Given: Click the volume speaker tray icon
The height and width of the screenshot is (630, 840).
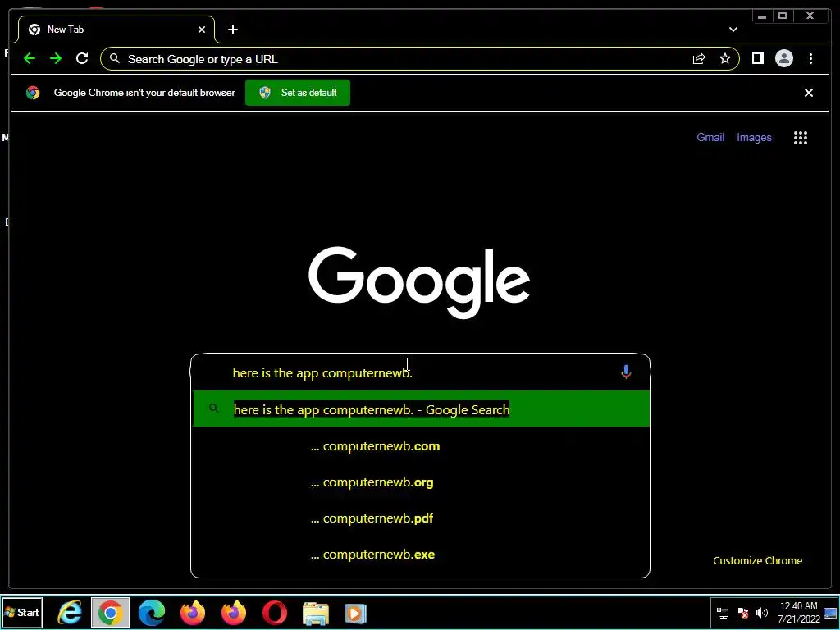Looking at the screenshot, I should [761, 613].
